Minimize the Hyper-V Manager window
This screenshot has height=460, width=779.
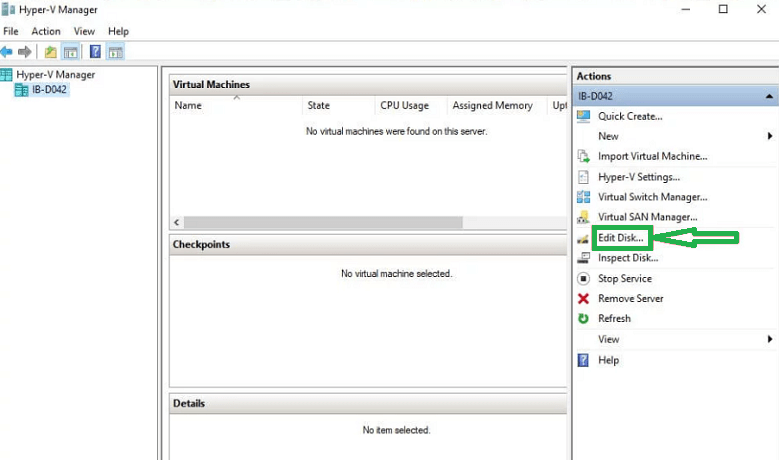686,9
